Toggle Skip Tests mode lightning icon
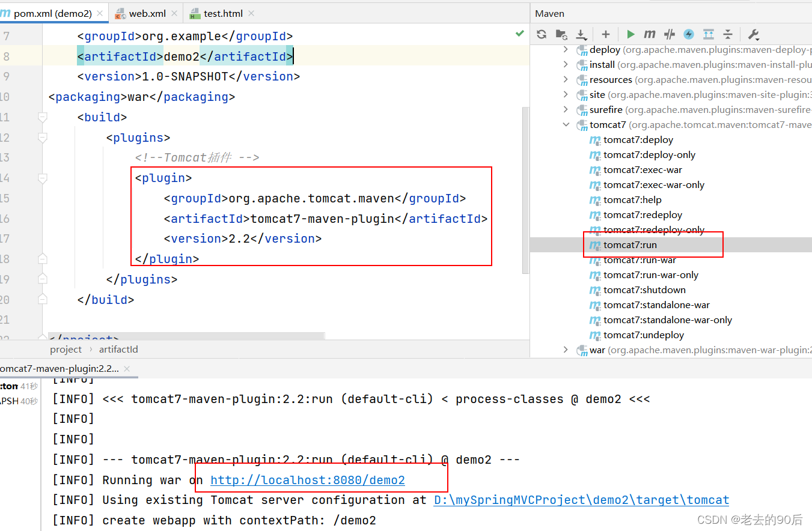The width and height of the screenshot is (812, 531). [x=689, y=34]
